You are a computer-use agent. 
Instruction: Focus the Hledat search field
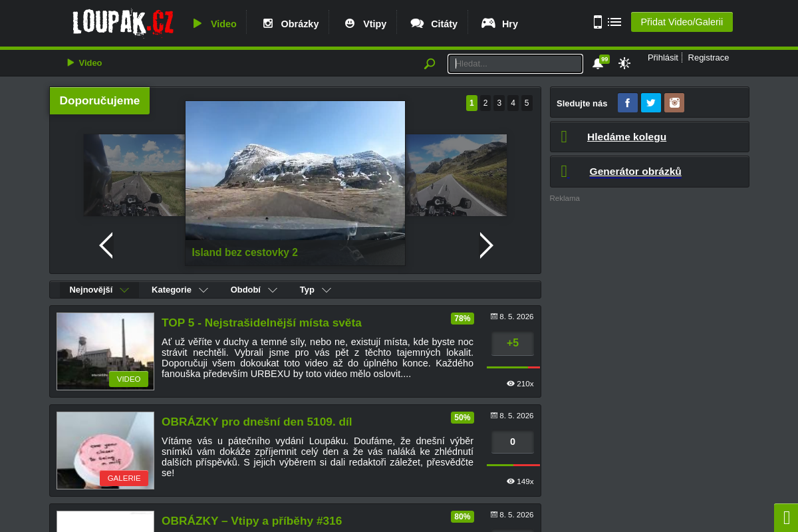coord(515,64)
